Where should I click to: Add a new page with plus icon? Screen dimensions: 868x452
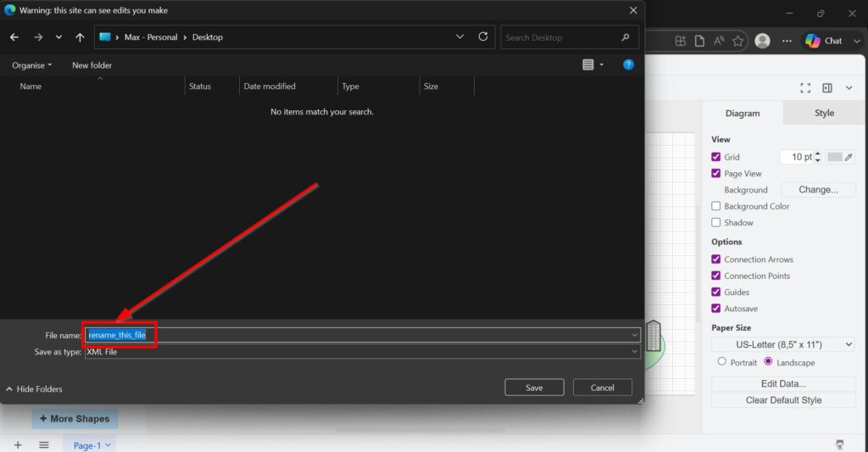18,445
